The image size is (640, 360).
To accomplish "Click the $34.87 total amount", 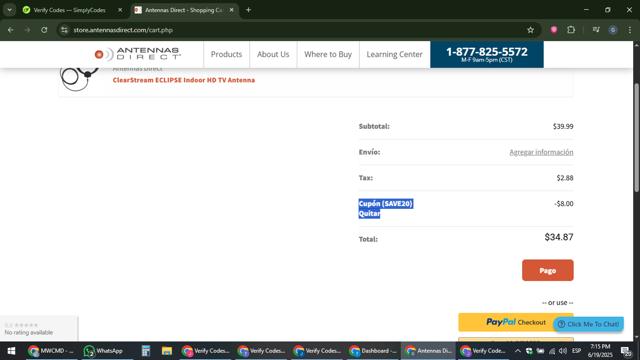I will point(559,237).
